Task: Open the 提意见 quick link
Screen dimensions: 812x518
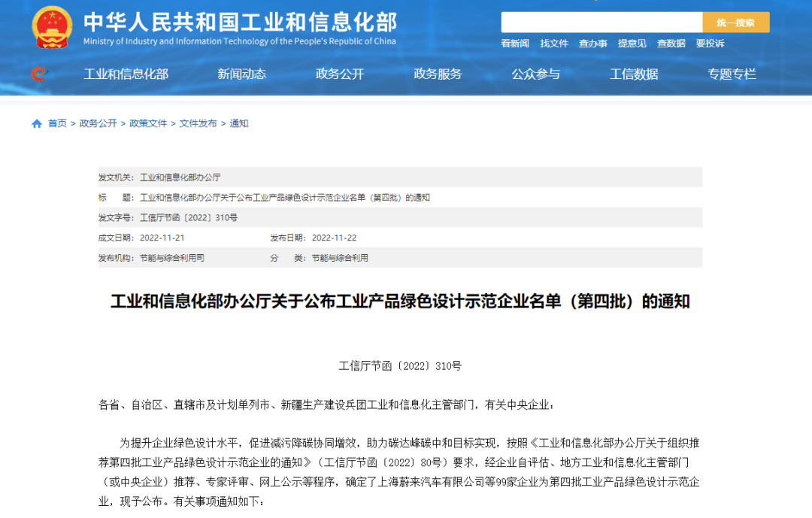Action: [x=632, y=44]
